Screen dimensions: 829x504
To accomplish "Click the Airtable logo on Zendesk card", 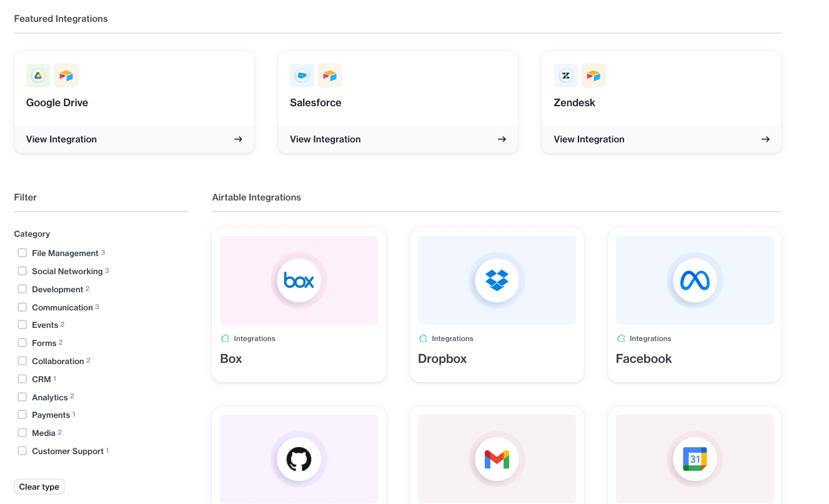I will pos(593,76).
